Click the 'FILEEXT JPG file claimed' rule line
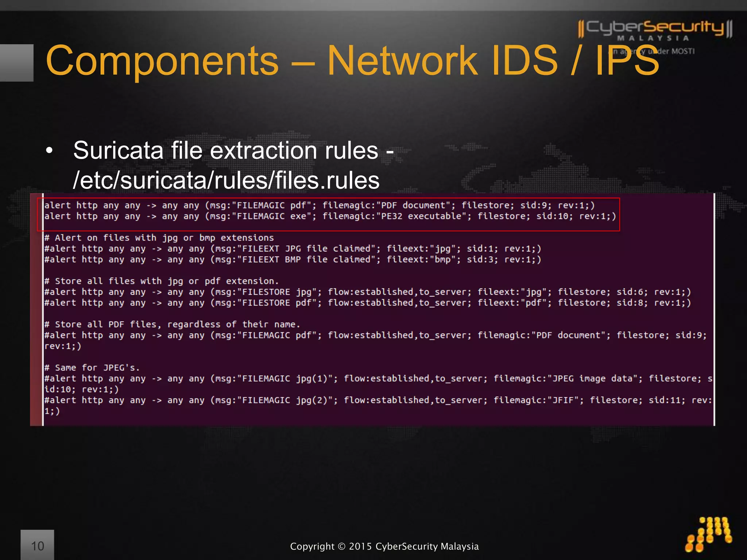 [x=293, y=249]
